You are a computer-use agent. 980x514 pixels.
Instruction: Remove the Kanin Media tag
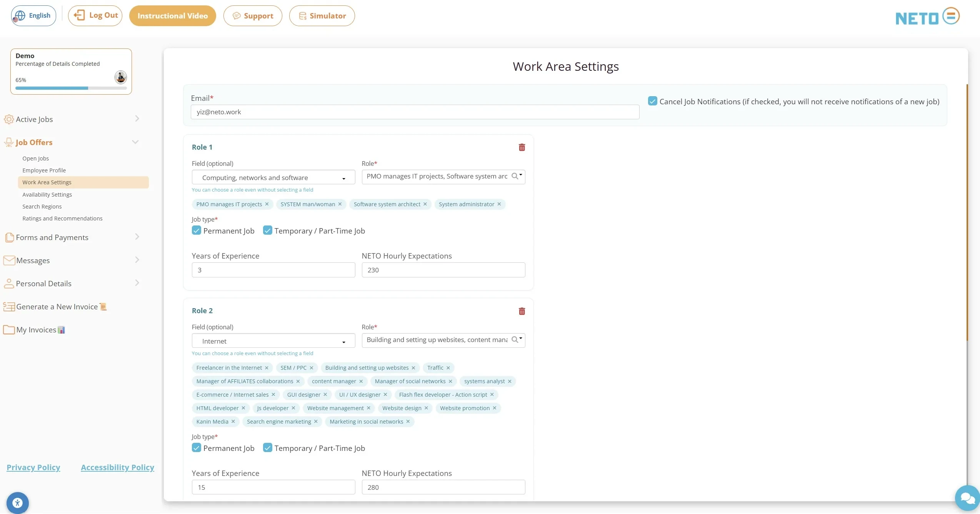233,421
